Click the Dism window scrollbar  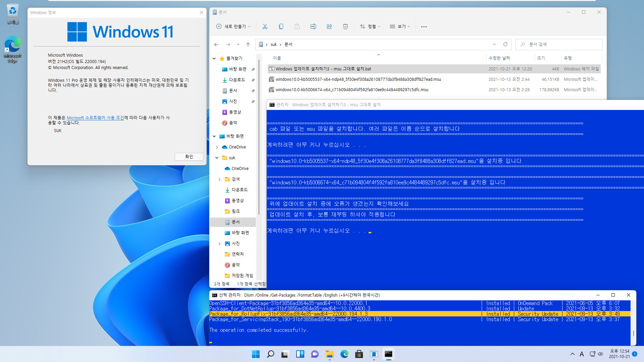click(x=633, y=333)
